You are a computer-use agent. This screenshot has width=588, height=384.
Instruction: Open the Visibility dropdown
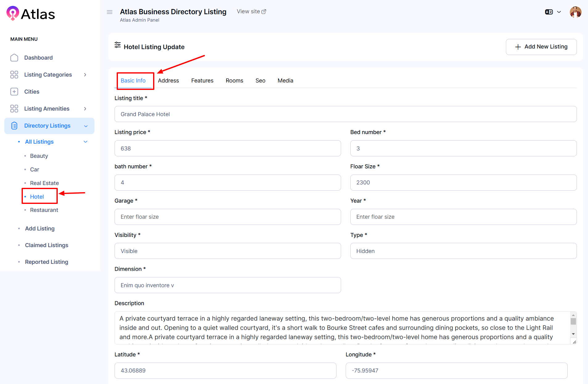pos(227,251)
